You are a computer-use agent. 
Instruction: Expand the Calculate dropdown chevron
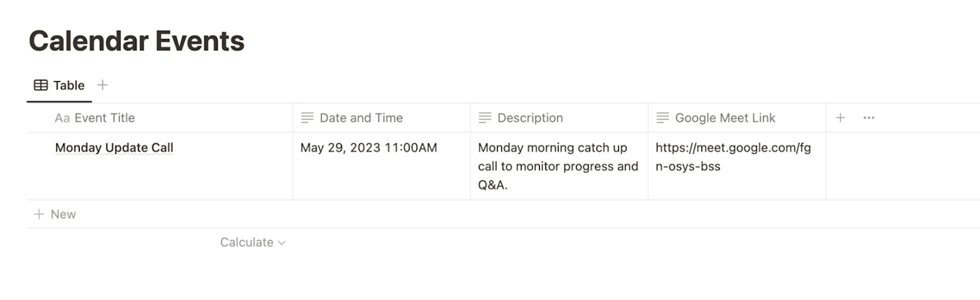[x=281, y=243]
